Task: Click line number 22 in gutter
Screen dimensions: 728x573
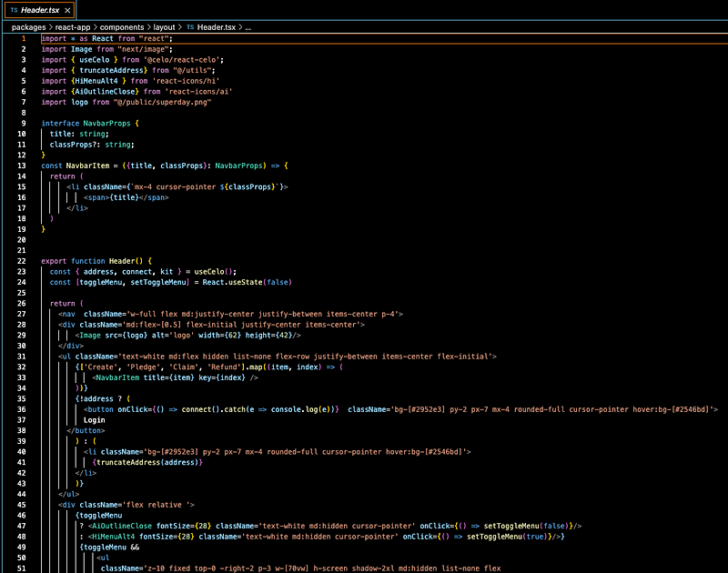Action: click(x=21, y=261)
